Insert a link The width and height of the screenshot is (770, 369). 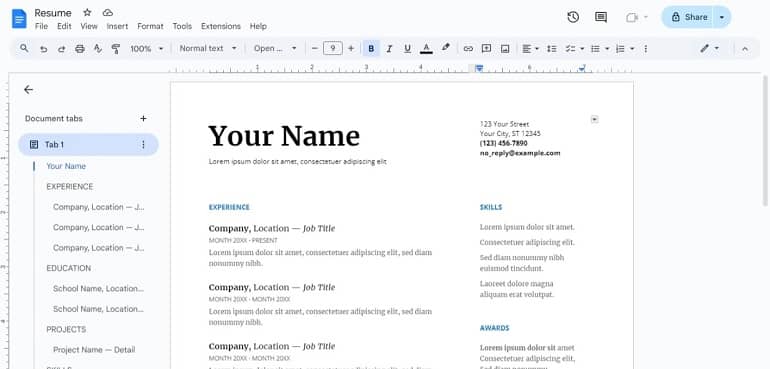(x=468, y=49)
